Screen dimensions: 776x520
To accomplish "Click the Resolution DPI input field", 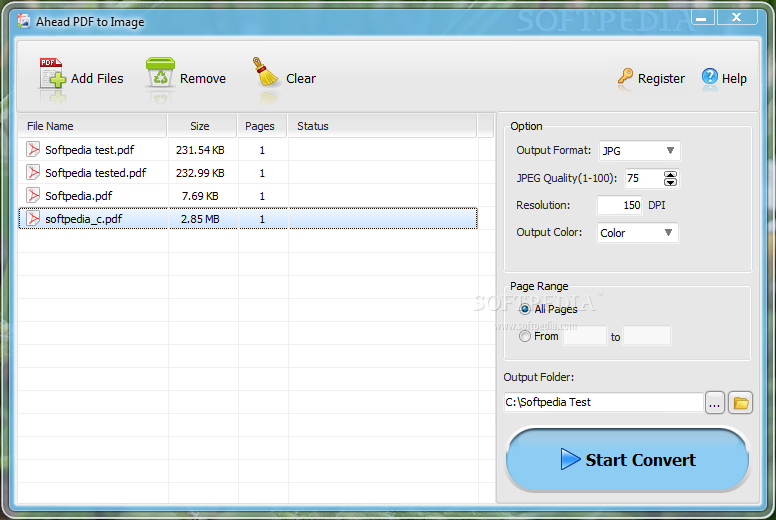I will pyautogui.click(x=620, y=205).
